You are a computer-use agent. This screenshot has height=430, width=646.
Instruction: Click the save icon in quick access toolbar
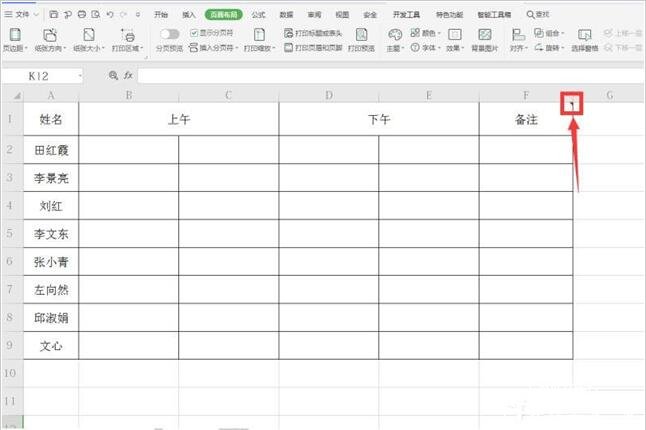coord(54,14)
